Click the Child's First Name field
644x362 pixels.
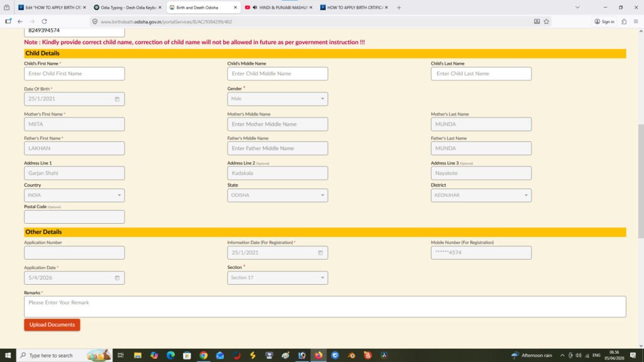pyautogui.click(x=74, y=74)
